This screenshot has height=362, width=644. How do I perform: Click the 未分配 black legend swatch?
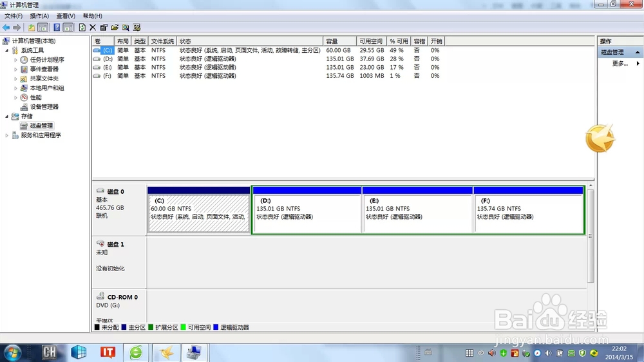coord(97,327)
